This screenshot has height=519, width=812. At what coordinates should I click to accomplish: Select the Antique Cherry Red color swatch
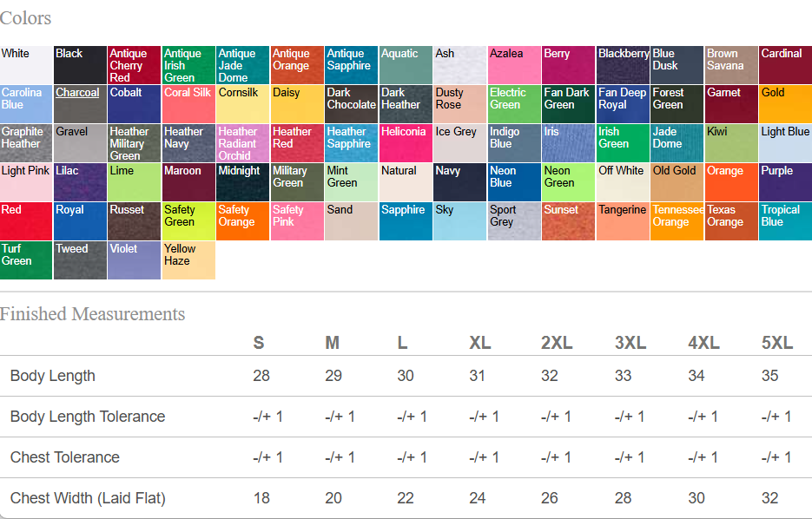click(135, 65)
